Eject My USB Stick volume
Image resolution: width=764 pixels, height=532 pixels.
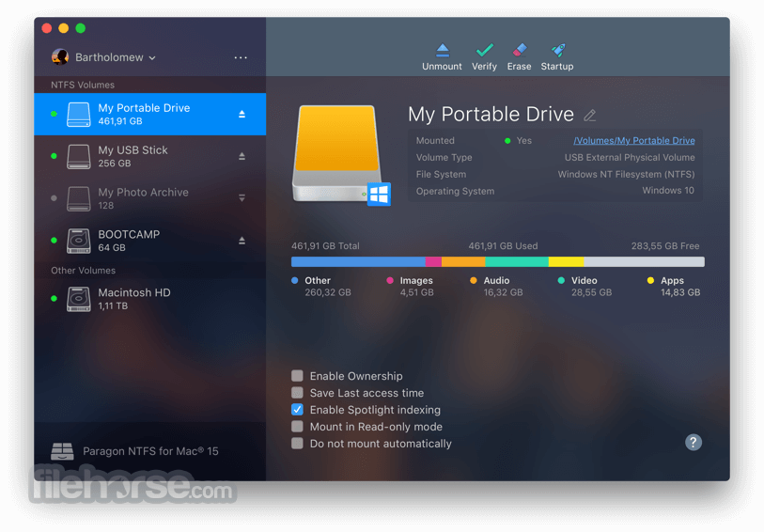pos(242,156)
